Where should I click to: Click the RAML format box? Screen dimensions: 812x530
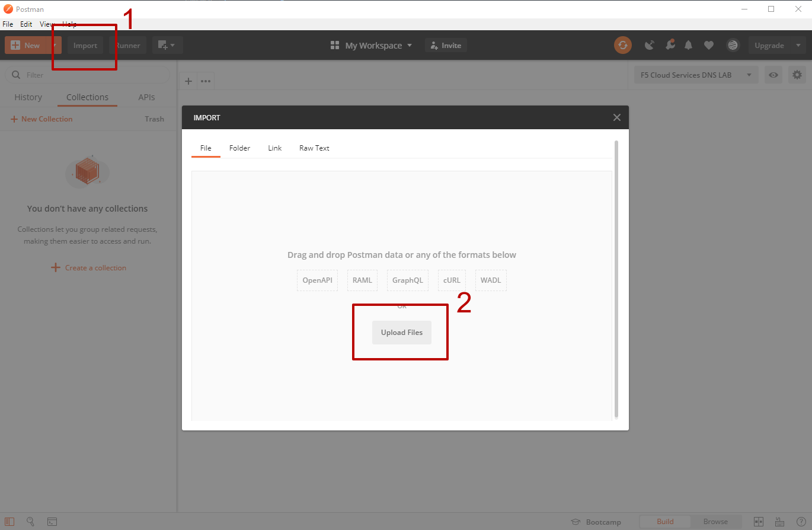tap(362, 280)
